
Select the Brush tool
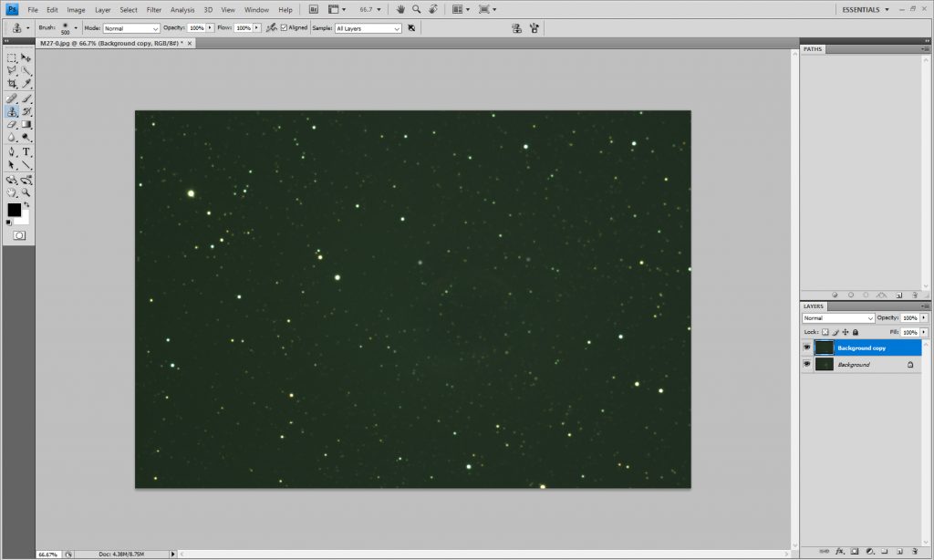point(26,99)
